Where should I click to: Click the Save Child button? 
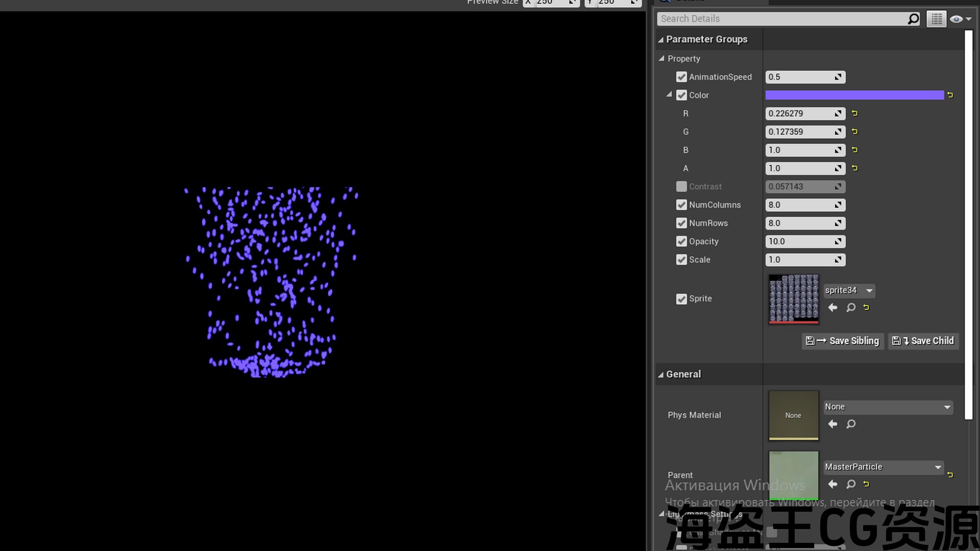tap(923, 341)
